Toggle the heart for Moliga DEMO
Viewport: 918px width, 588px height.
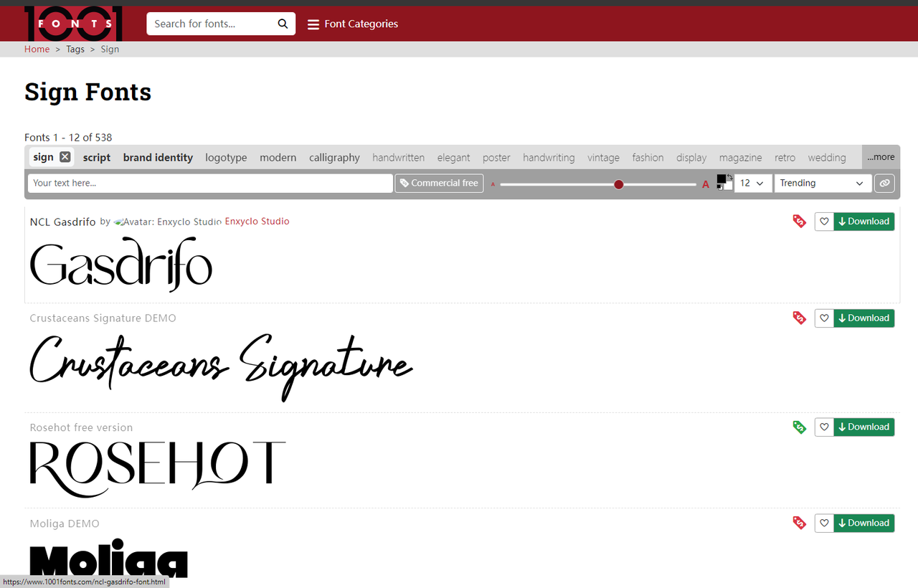click(824, 523)
